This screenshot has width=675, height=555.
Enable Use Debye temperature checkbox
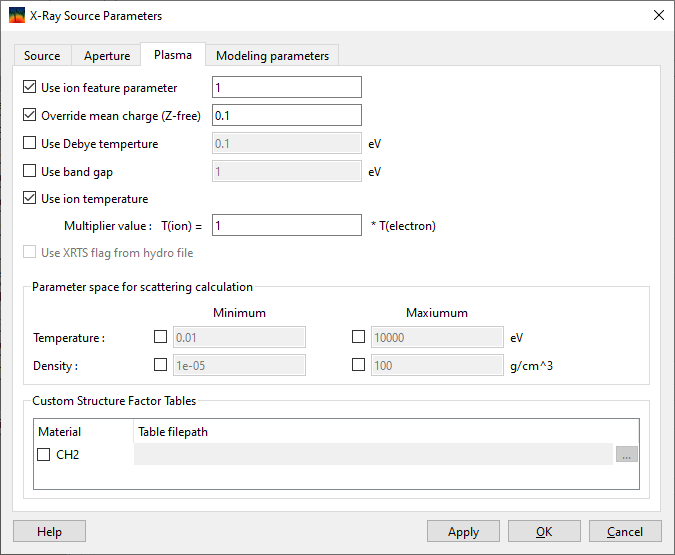pyautogui.click(x=29, y=144)
